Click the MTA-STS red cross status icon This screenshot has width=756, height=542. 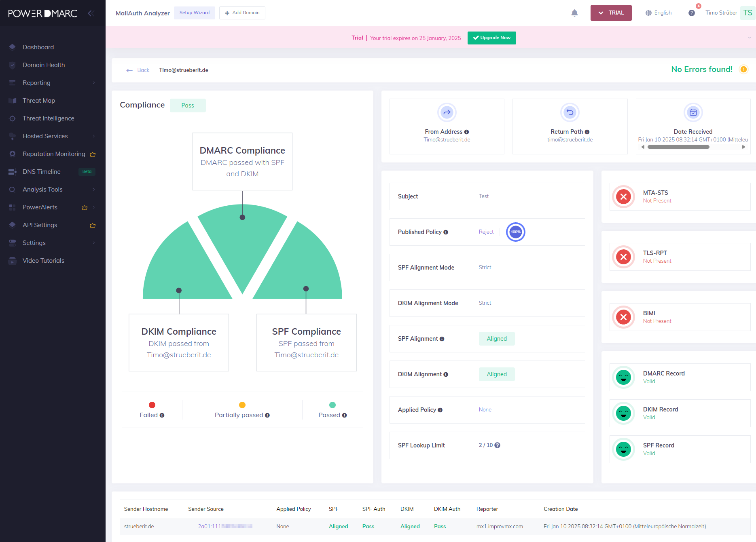[x=623, y=197]
